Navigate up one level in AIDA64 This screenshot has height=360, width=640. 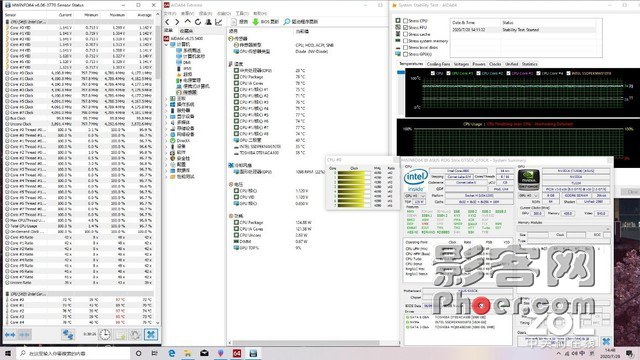187,22
